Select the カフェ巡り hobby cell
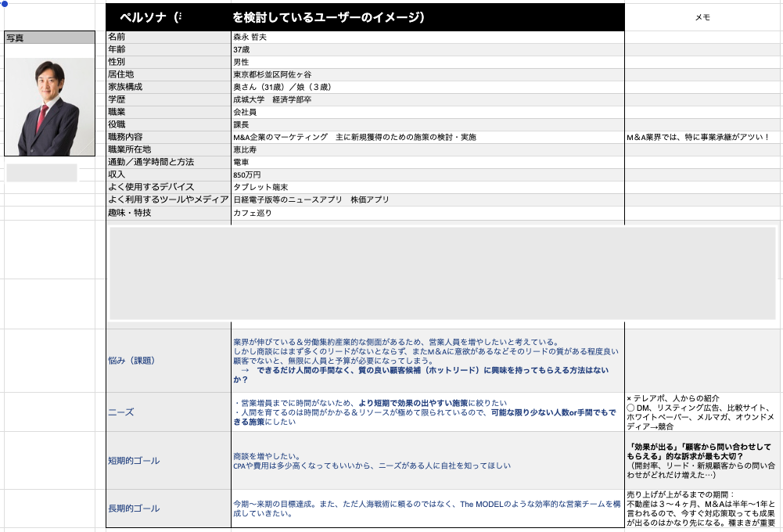The image size is (783, 532). click(427, 213)
